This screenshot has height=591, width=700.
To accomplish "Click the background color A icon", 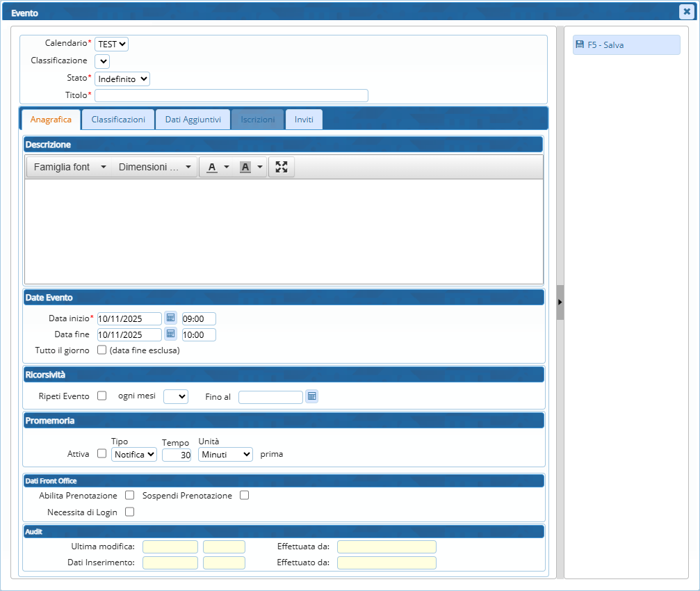I will [245, 167].
